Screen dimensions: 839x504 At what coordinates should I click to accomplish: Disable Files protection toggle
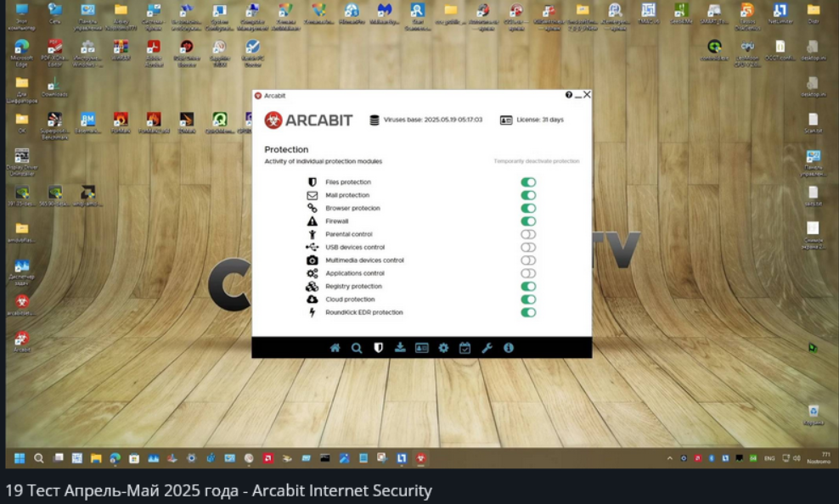(528, 182)
